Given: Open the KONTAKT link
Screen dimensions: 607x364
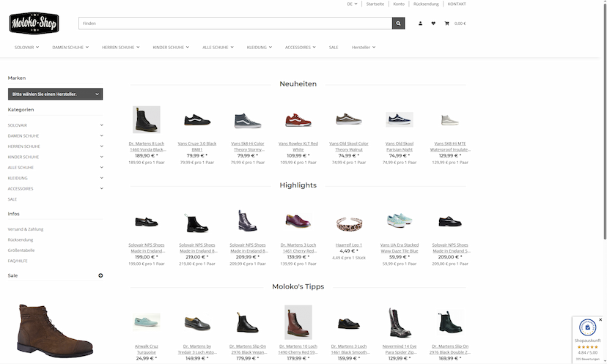Looking at the screenshot, I should (457, 4).
